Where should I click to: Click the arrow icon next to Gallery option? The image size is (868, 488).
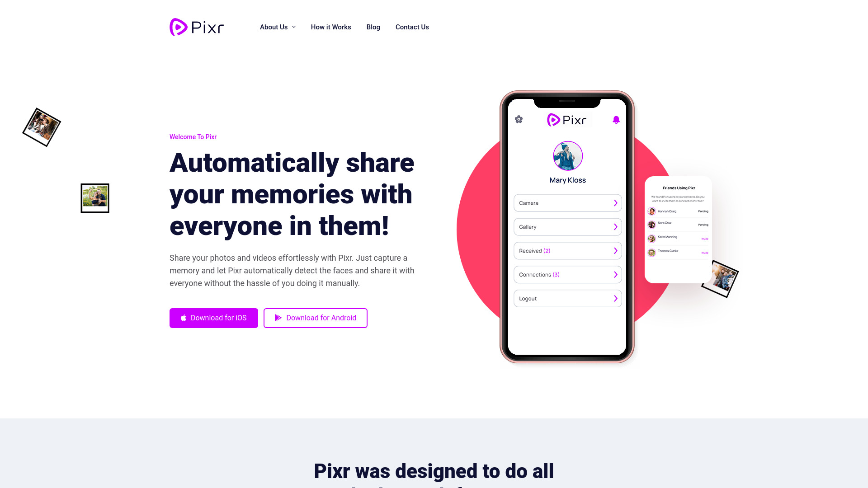tap(615, 226)
